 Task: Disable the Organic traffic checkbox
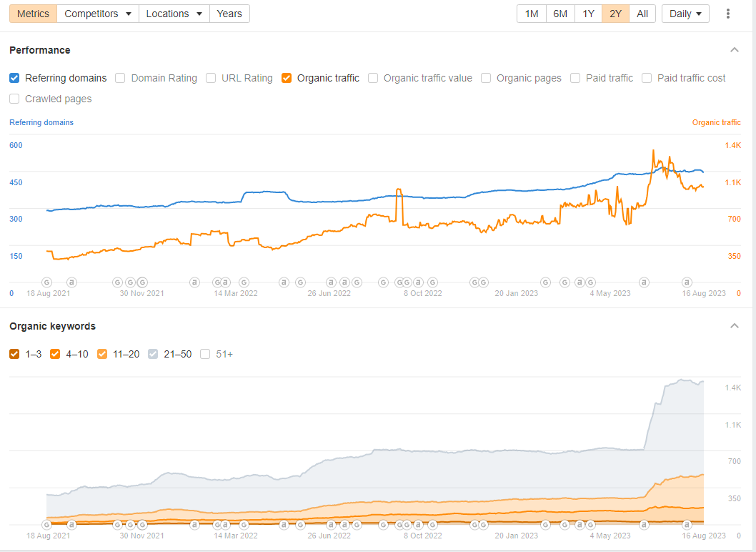point(287,78)
